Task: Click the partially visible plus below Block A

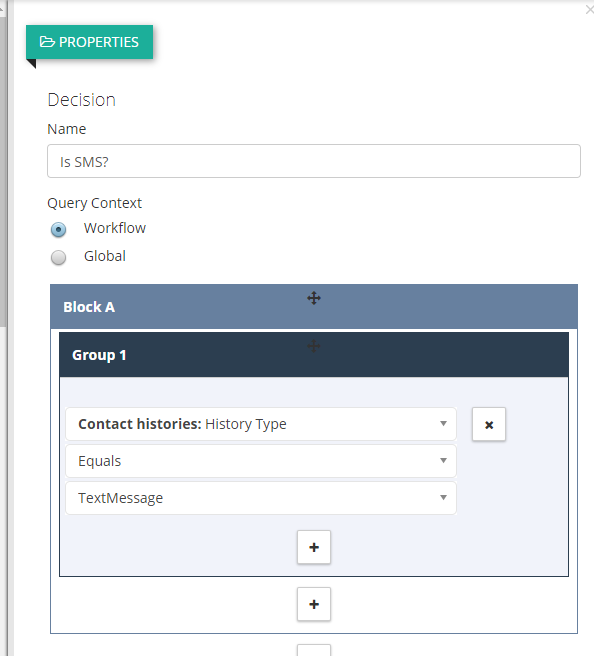Action: click(314, 651)
